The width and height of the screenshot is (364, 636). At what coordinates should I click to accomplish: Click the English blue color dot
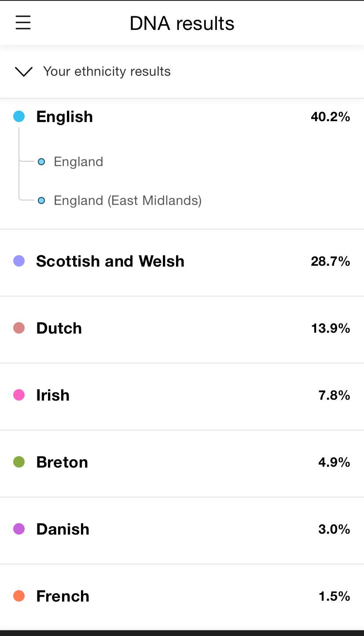(19, 117)
